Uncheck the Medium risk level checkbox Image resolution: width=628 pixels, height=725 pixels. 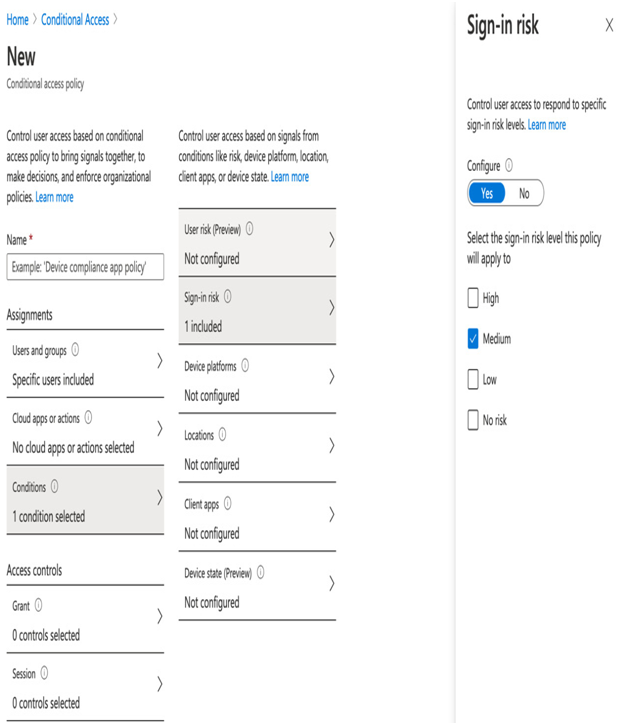(x=473, y=338)
